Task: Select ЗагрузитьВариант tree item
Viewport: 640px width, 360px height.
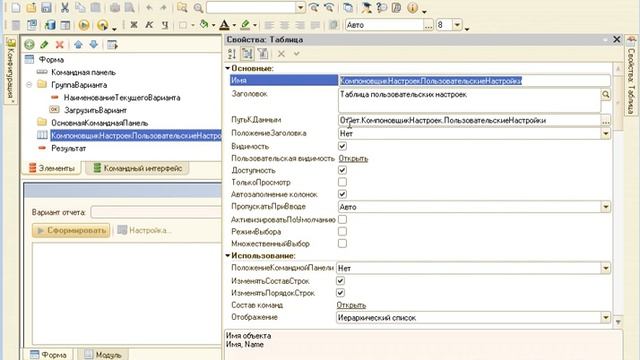Action: tap(95, 110)
